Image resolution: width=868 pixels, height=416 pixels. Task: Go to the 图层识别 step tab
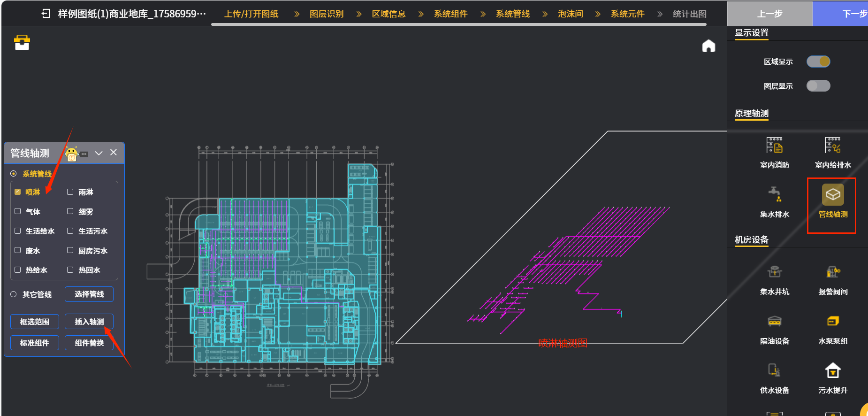(327, 14)
